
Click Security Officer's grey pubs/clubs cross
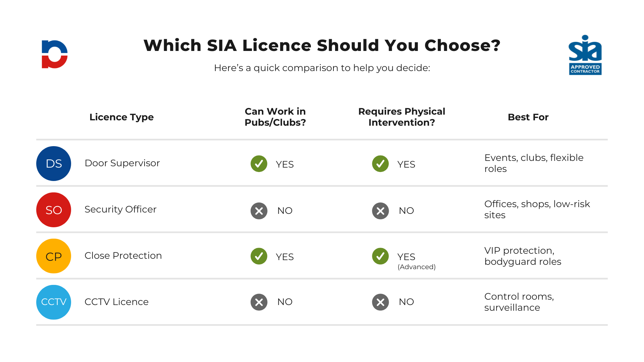[x=259, y=211]
